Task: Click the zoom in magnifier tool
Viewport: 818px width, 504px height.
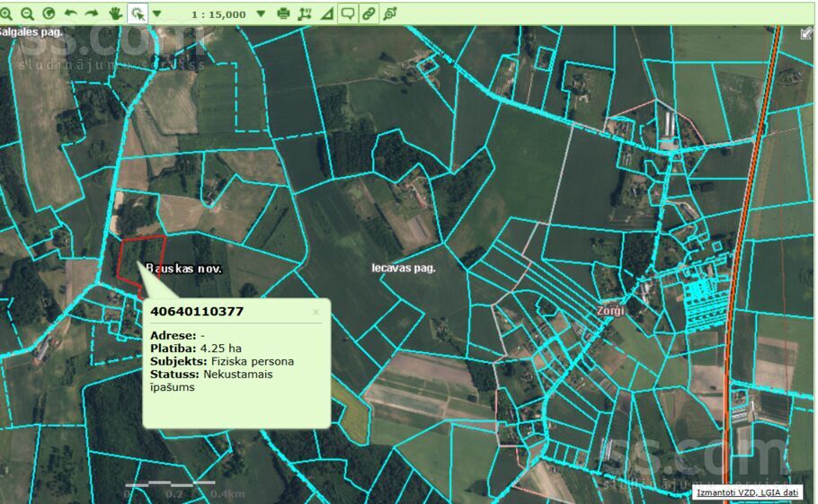Action: point(7,13)
